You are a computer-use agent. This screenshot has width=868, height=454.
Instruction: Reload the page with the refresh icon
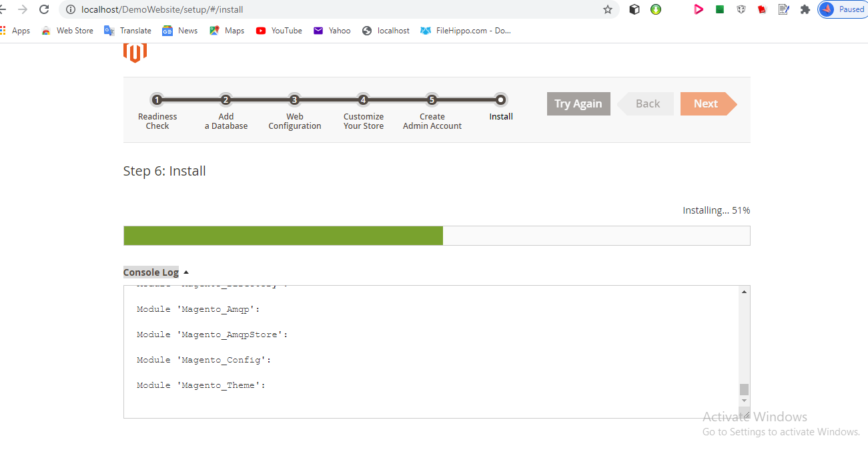point(44,9)
